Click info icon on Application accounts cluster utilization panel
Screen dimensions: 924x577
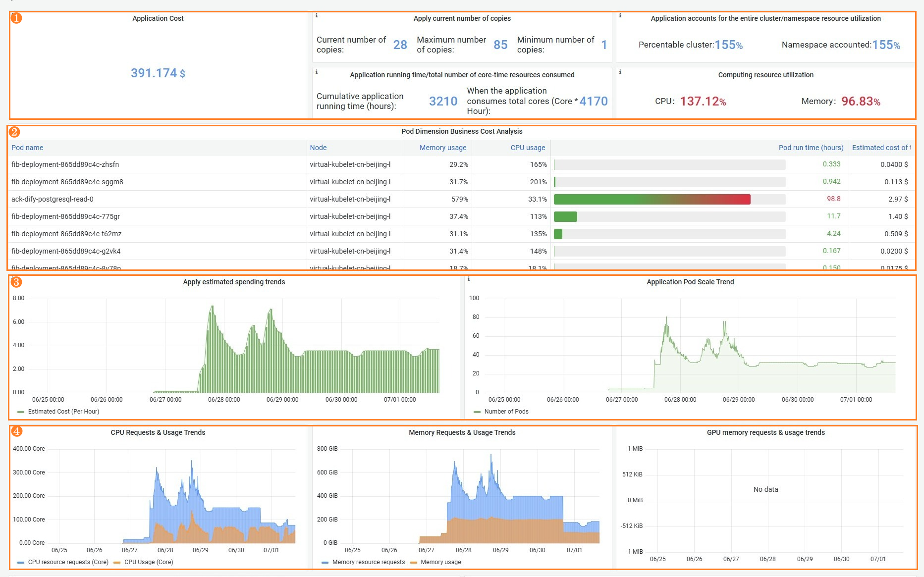tap(620, 15)
